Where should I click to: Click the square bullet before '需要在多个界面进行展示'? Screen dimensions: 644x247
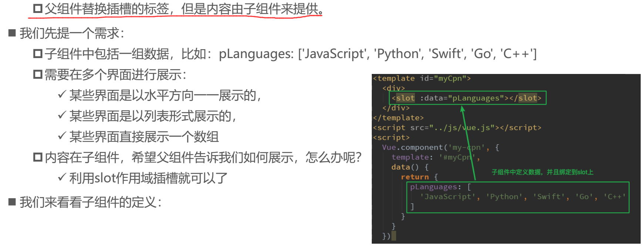pos(38,75)
